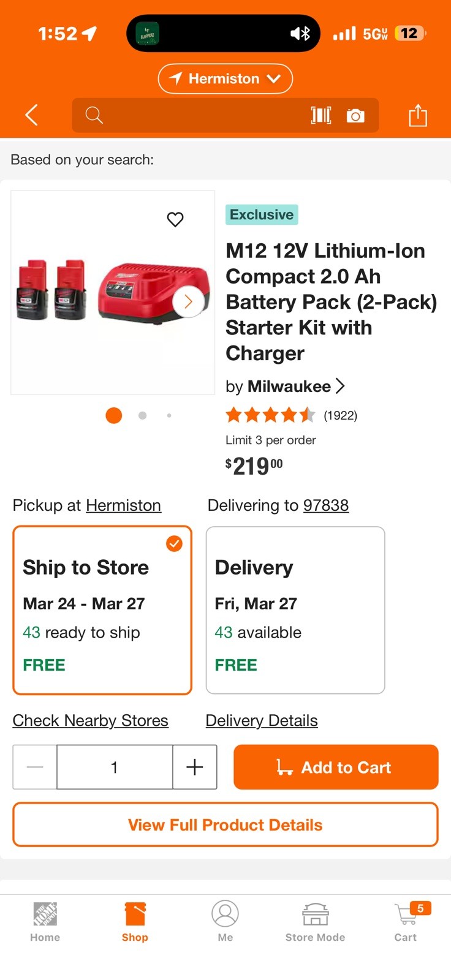
Task: Open the Hermiston store location dropdown
Action: pos(225,78)
